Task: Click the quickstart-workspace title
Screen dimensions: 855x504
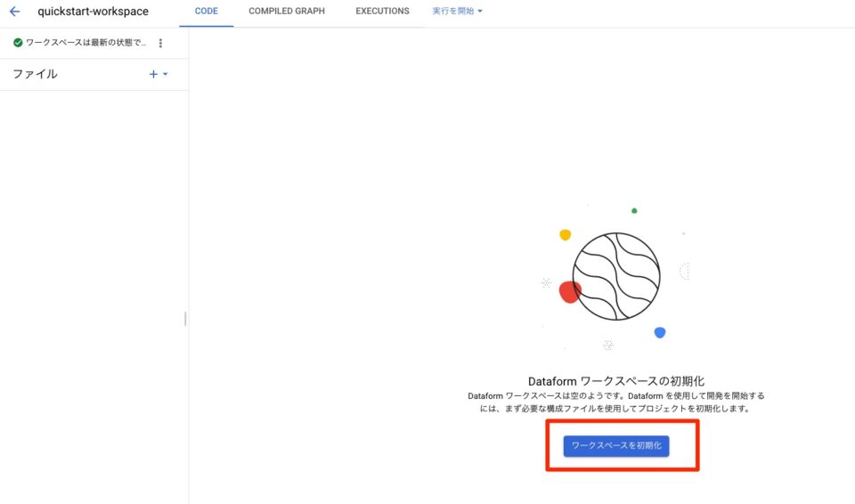Action: coord(93,12)
